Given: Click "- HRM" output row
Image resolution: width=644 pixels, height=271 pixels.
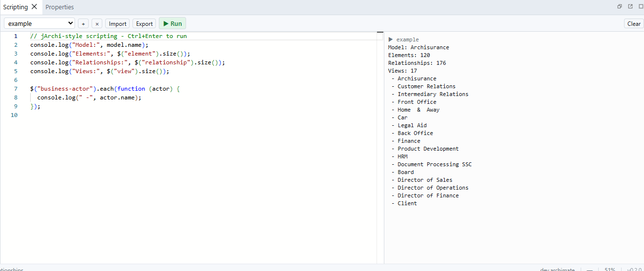Looking at the screenshot, I should pyautogui.click(x=399, y=156).
